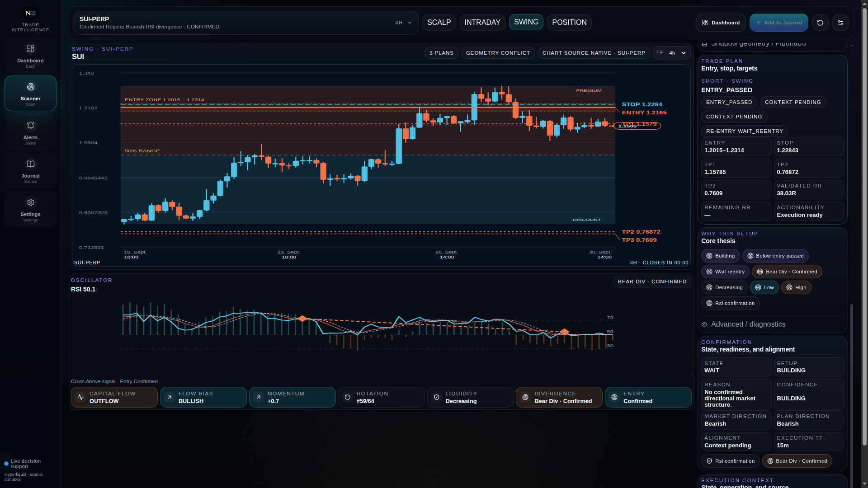Click the Rsi confirmation chip in Confirmation
This screenshot has height=488, width=868.
730,461
